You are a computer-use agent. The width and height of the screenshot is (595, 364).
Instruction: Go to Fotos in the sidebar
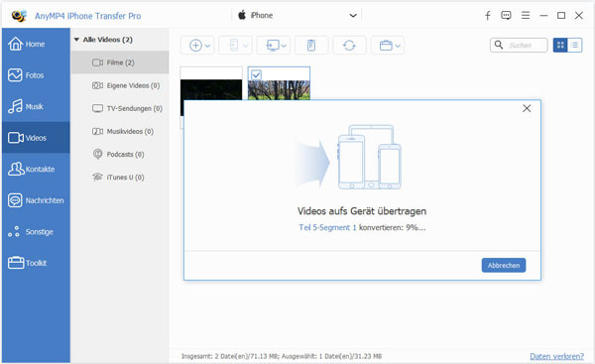[36, 75]
